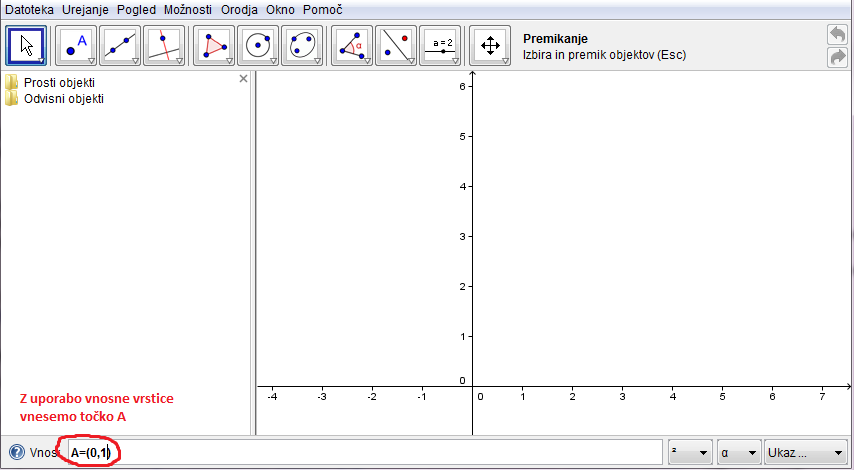This screenshot has width=854, height=470.
Task: Select the Perpendicular line tool
Action: tap(164, 45)
